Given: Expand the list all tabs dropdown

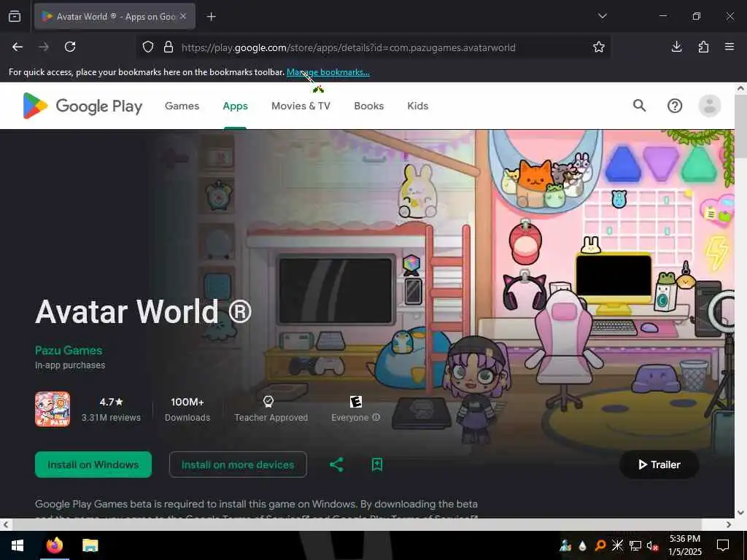Looking at the screenshot, I should coord(602,16).
